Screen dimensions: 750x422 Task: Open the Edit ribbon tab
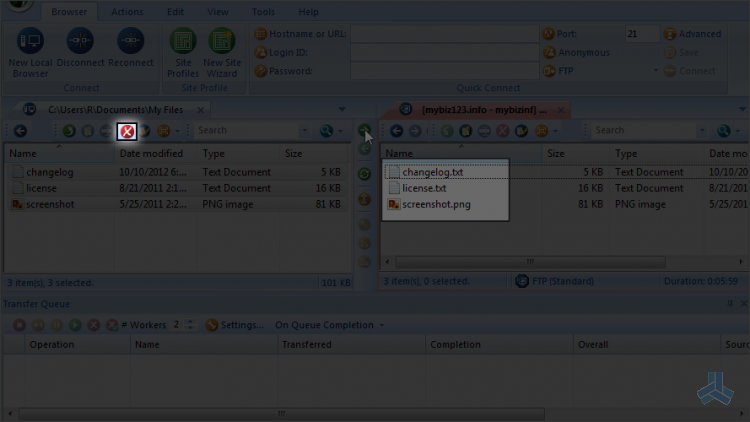pos(175,11)
